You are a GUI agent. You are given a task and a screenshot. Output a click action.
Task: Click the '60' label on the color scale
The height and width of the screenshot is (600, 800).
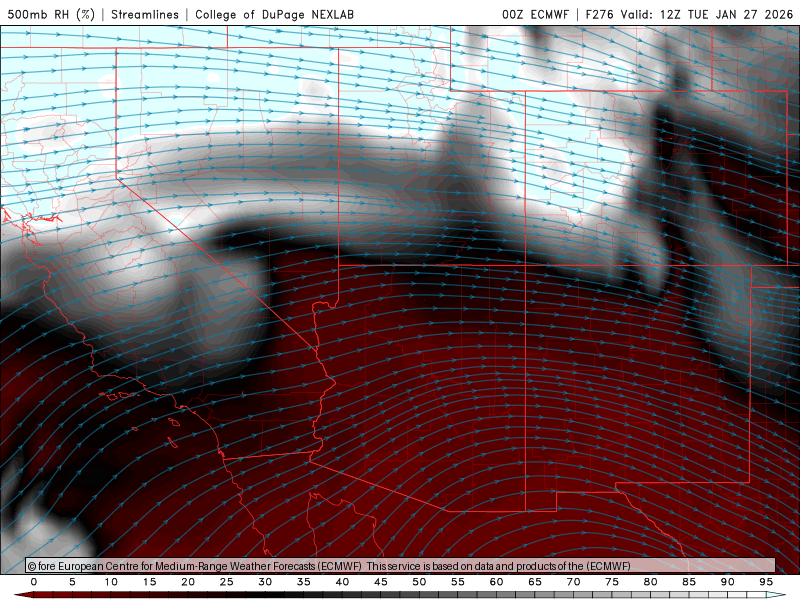click(x=496, y=582)
